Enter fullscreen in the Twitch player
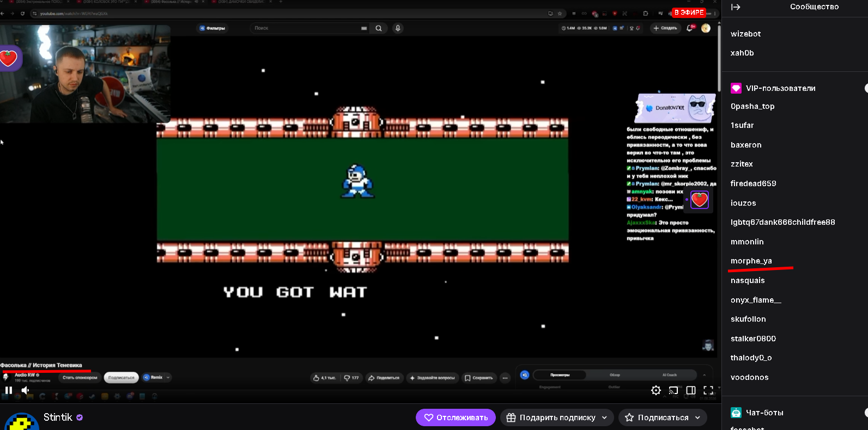This screenshot has height=430, width=868. pos(708,390)
